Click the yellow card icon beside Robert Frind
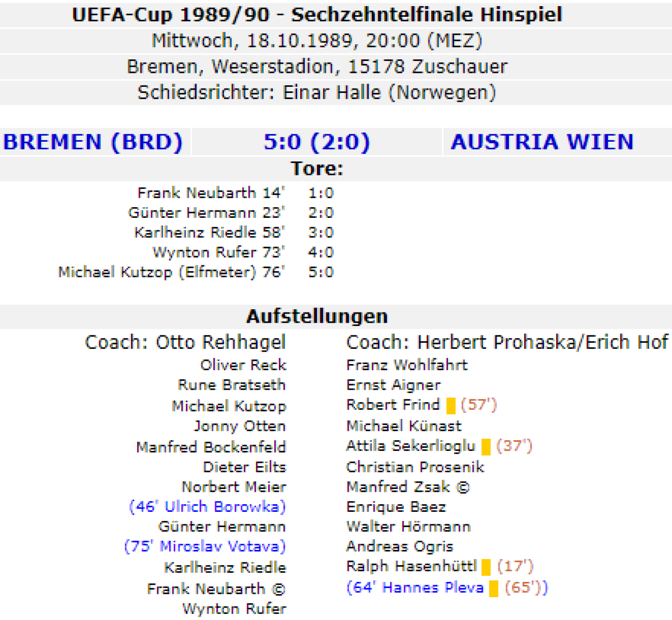672x620 pixels. tap(451, 405)
